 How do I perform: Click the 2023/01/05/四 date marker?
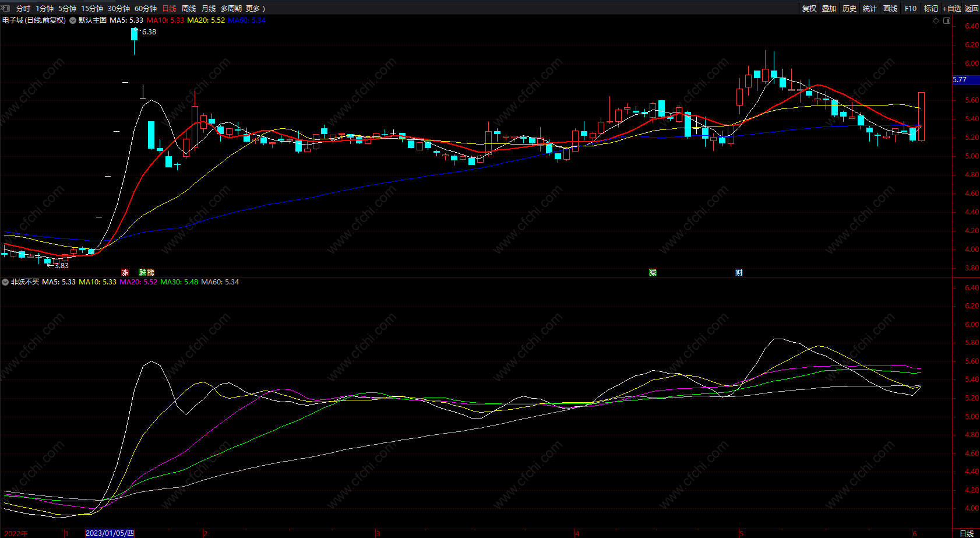(110, 533)
